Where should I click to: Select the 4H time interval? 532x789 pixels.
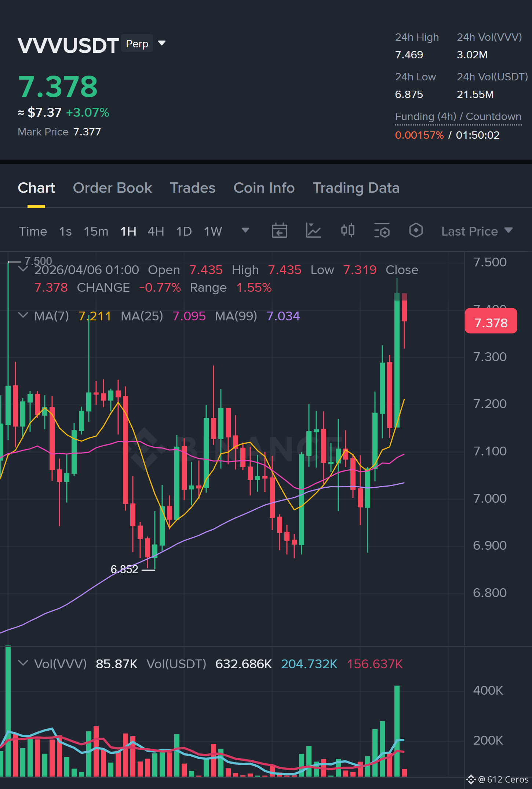tap(156, 231)
